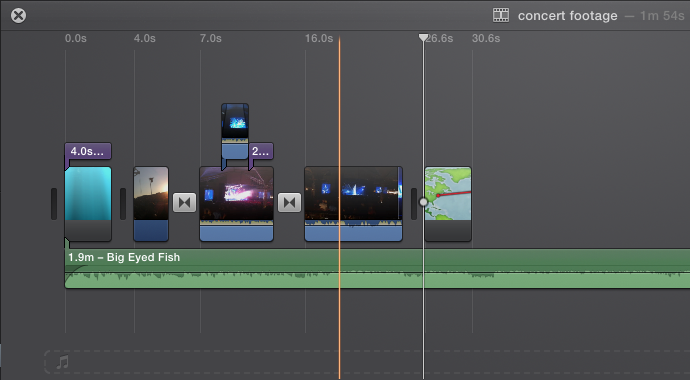Click the playhead handle at top of timeline
The width and height of the screenshot is (690, 380).
(423, 37)
